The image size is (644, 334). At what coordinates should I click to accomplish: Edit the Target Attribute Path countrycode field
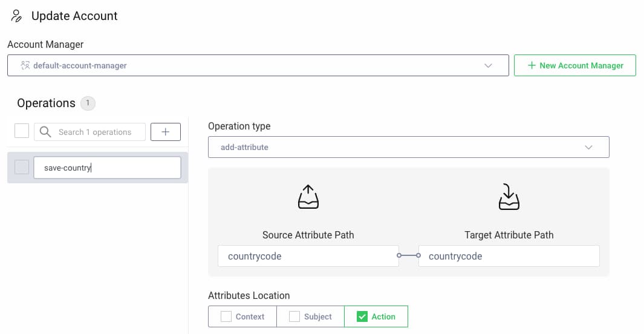point(509,256)
